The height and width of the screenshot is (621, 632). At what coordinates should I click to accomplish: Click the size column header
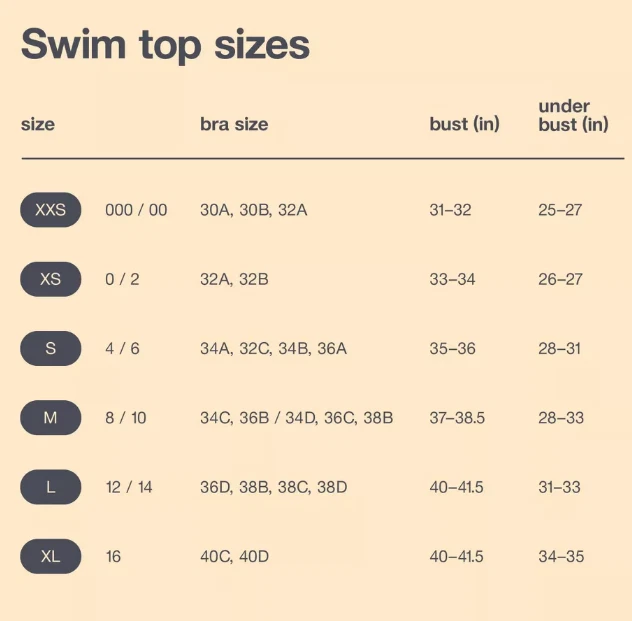(38, 125)
